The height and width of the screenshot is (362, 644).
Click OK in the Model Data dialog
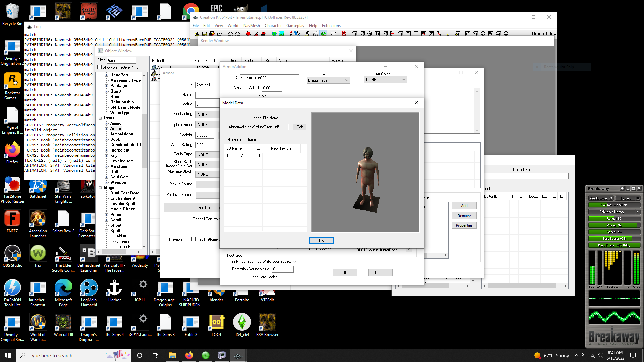(321, 241)
